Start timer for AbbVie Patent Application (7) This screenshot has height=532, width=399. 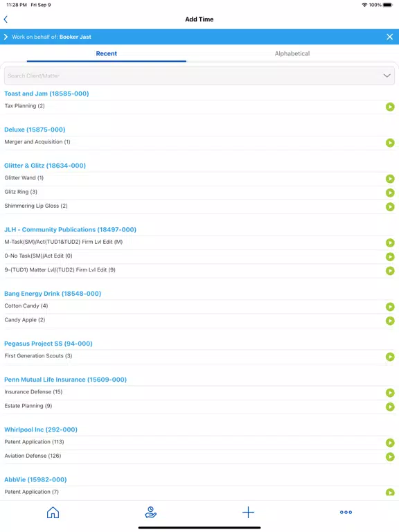pos(390,492)
